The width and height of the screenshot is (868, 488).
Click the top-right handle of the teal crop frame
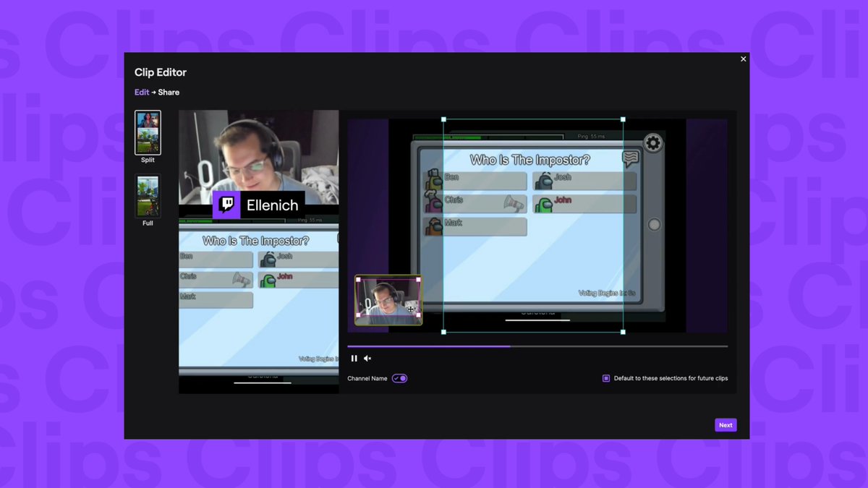coord(623,119)
